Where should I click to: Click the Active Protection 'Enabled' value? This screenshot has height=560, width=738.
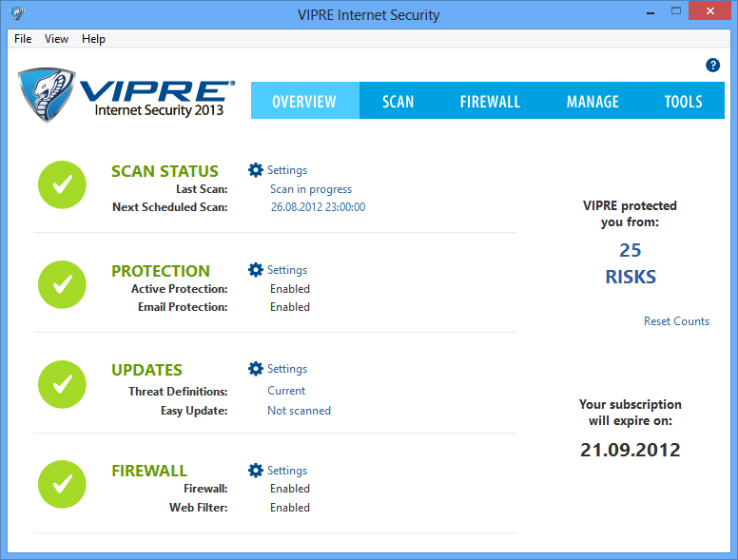pyautogui.click(x=290, y=289)
